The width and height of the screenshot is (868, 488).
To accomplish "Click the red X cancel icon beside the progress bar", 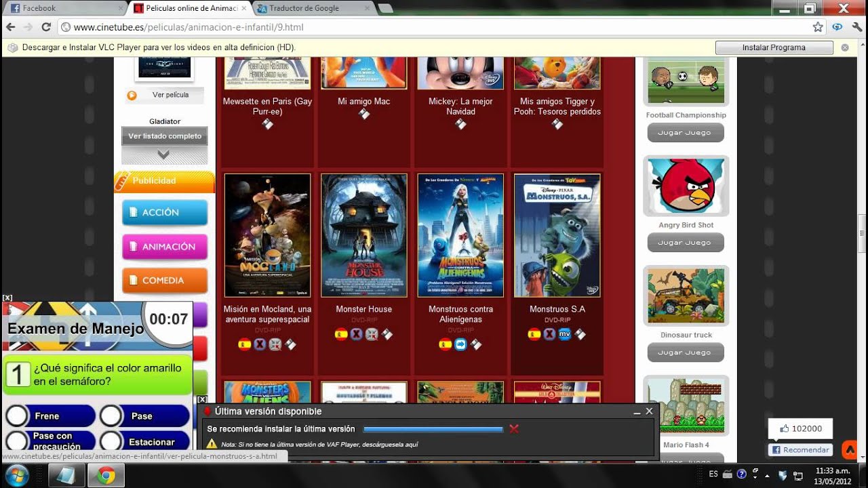I will (x=514, y=428).
